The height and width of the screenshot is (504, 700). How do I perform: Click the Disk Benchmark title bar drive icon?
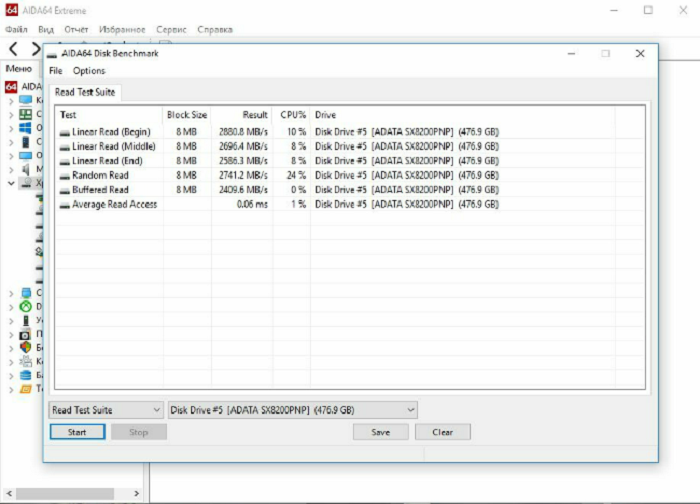tap(52, 54)
